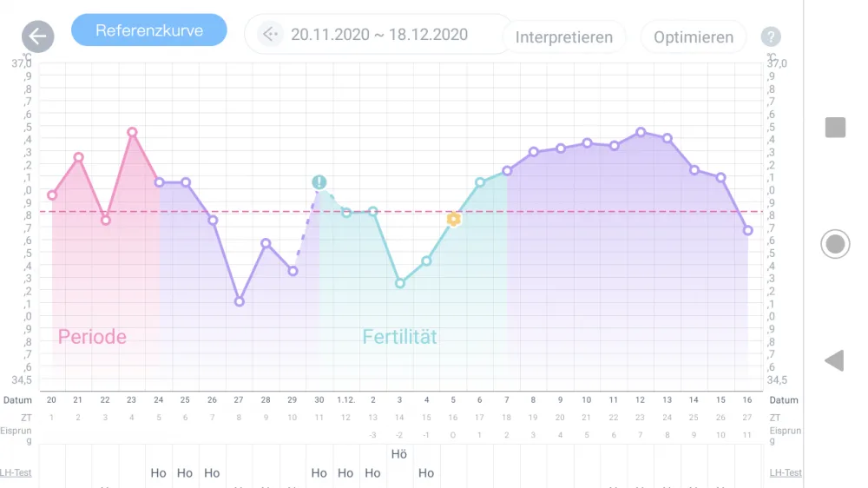868x488 pixels.
Task: Select the data point on 3 December
Action: pos(399,283)
